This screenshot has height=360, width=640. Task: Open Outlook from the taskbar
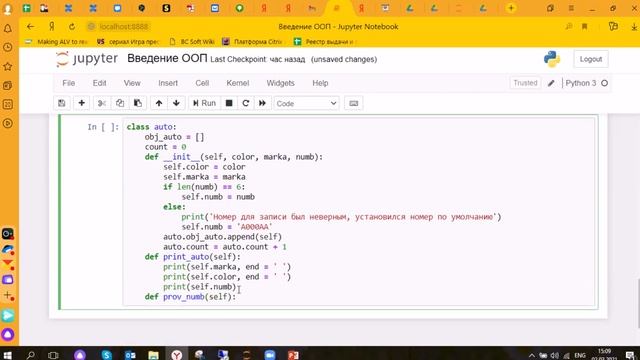(x=130, y=355)
